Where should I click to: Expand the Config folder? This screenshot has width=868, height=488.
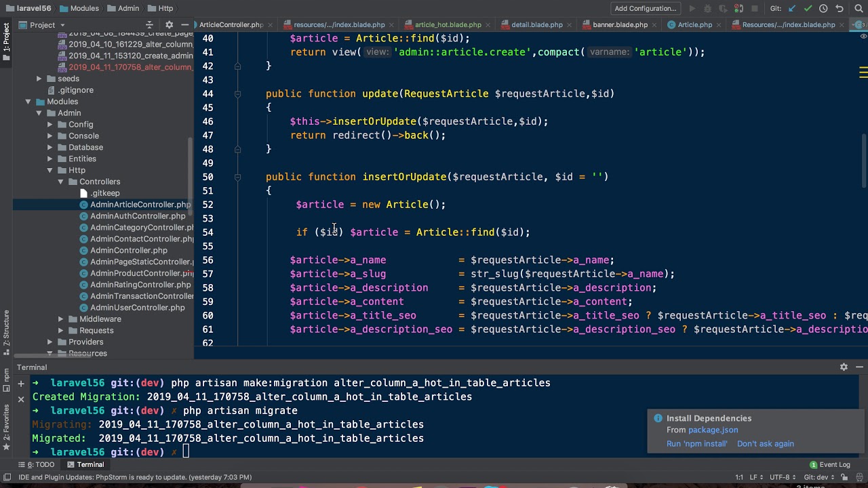click(x=50, y=125)
